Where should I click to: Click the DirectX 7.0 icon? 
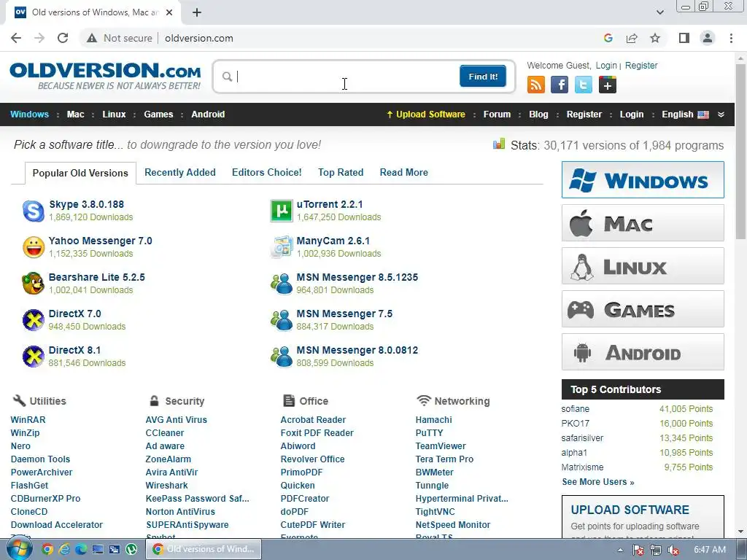[34, 320]
